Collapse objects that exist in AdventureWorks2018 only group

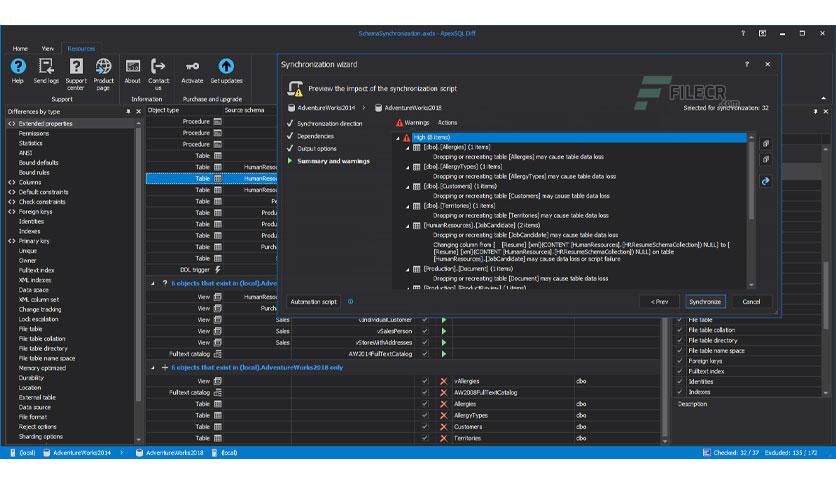tap(153, 368)
